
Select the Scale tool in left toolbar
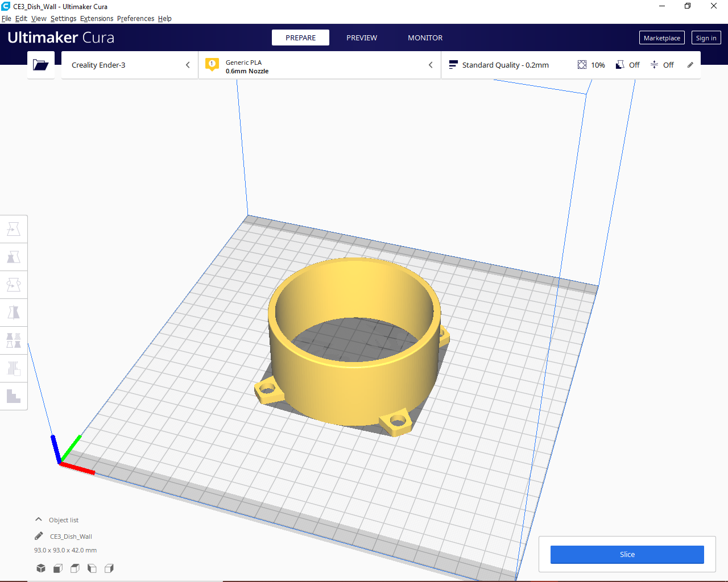pos(14,257)
